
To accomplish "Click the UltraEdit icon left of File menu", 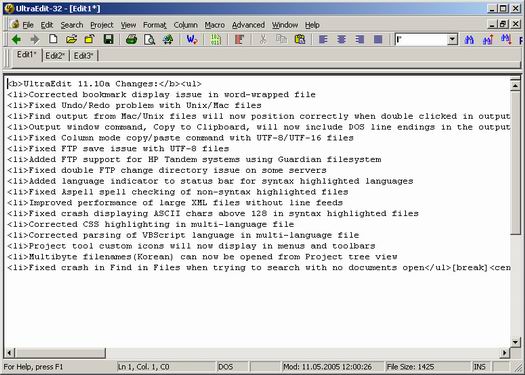I will tap(15, 24).
